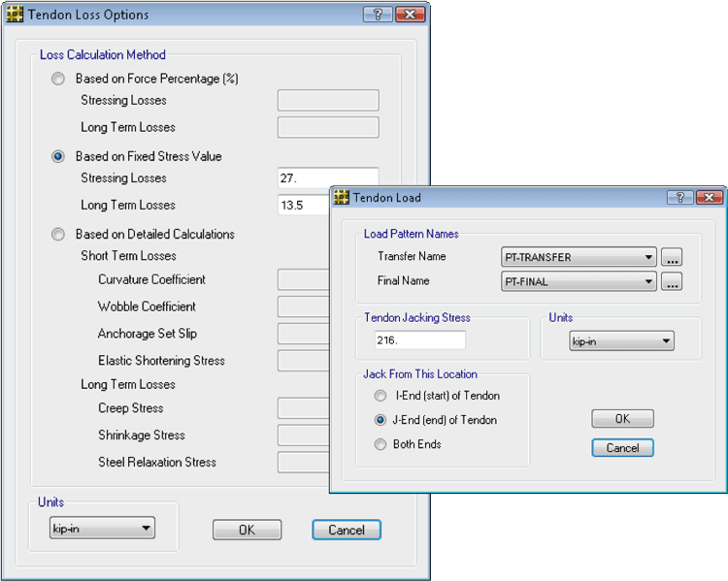Click the Jack From This Location label

[x=420, y=374]
